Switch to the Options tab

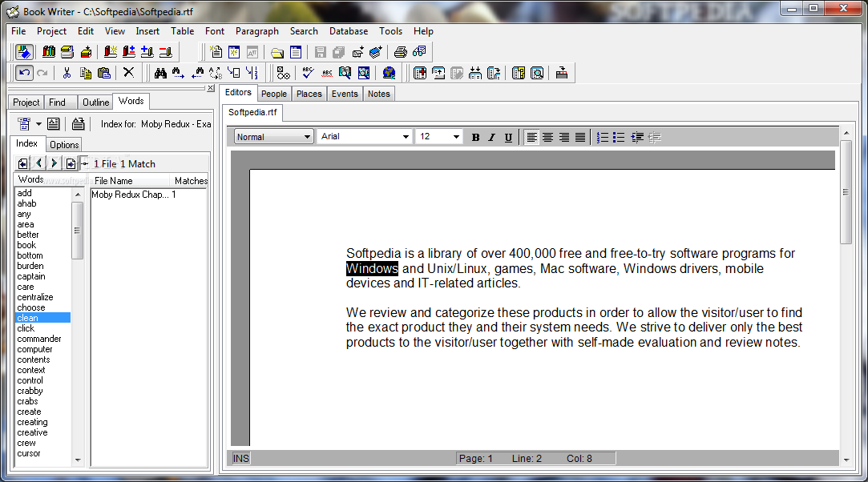pos(64,144)
